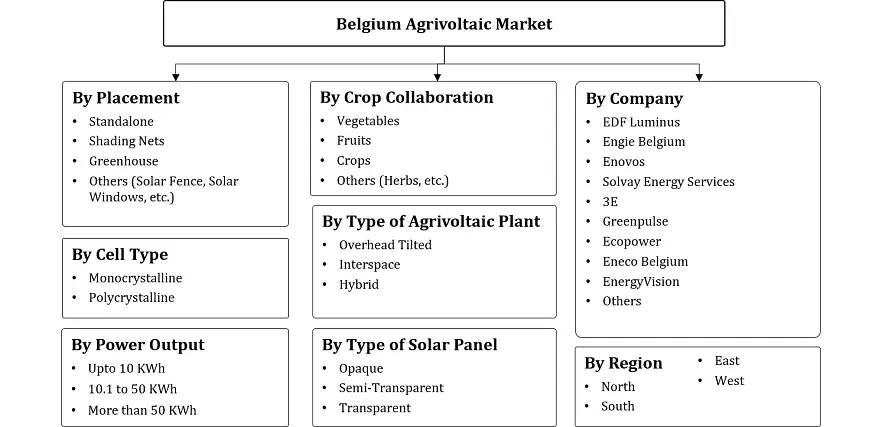Select the By Company heading

point(634,99)
